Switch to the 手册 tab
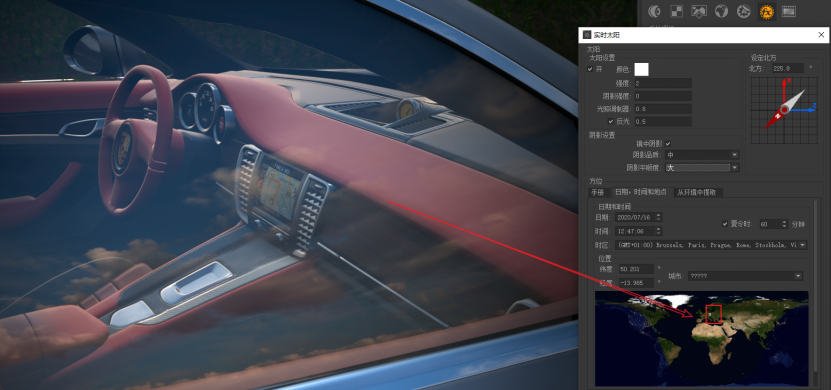 coord(597,192)
